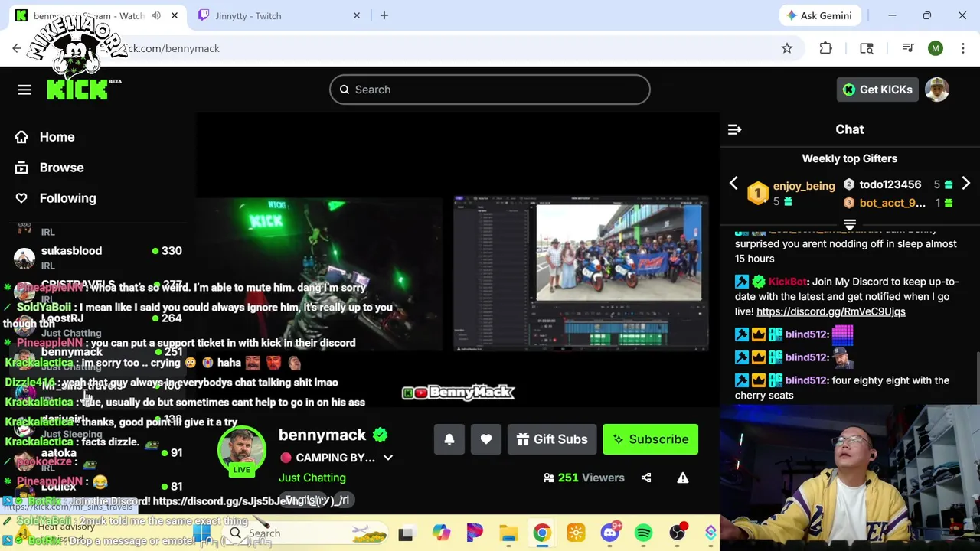Open the Kick hamburger menu
Screen dimensions: 980x551
(24, 90)
